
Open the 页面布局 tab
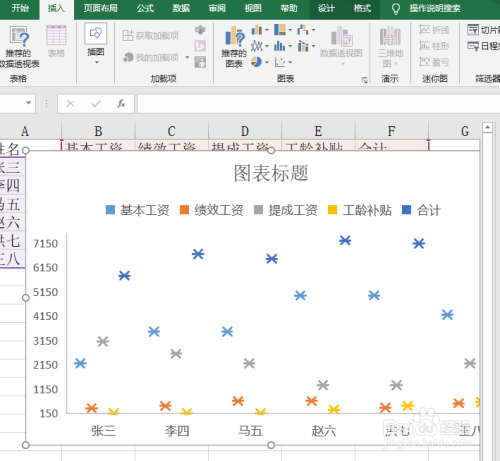tap(100, 8)
